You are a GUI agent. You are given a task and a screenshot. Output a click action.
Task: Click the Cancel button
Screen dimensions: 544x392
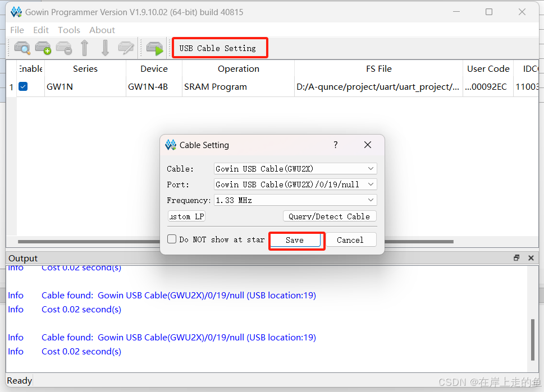pos(350,240)
